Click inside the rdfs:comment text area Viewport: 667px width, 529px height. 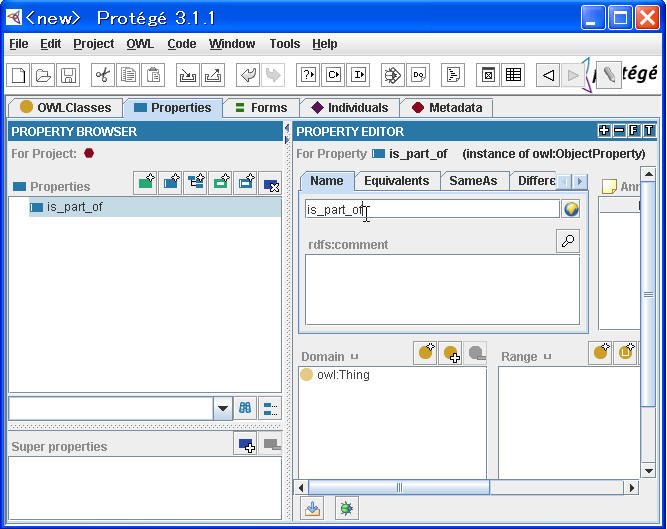coord(442,290)
